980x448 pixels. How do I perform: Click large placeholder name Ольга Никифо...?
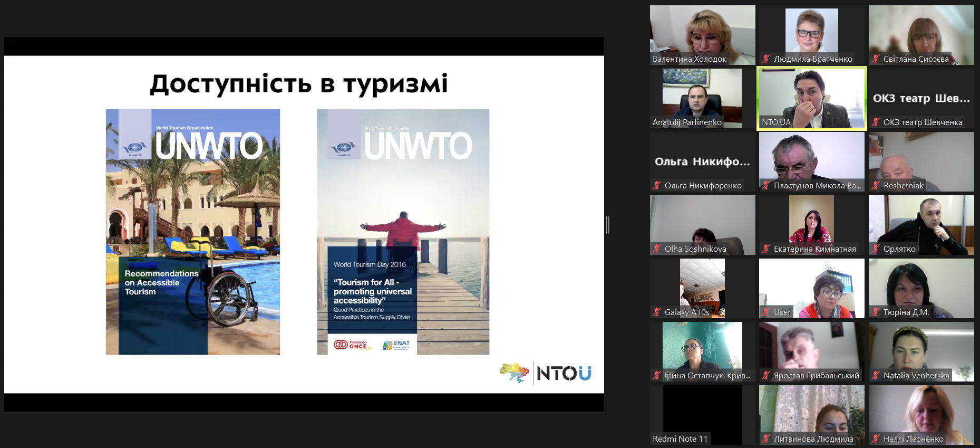coord(702,161)
